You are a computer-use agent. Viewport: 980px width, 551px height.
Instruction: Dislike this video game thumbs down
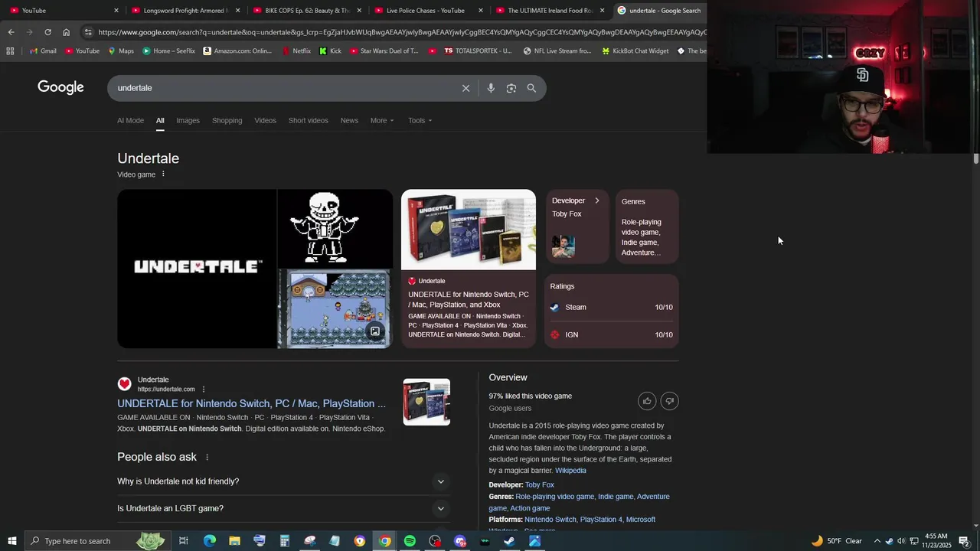(x=670, y=401)
